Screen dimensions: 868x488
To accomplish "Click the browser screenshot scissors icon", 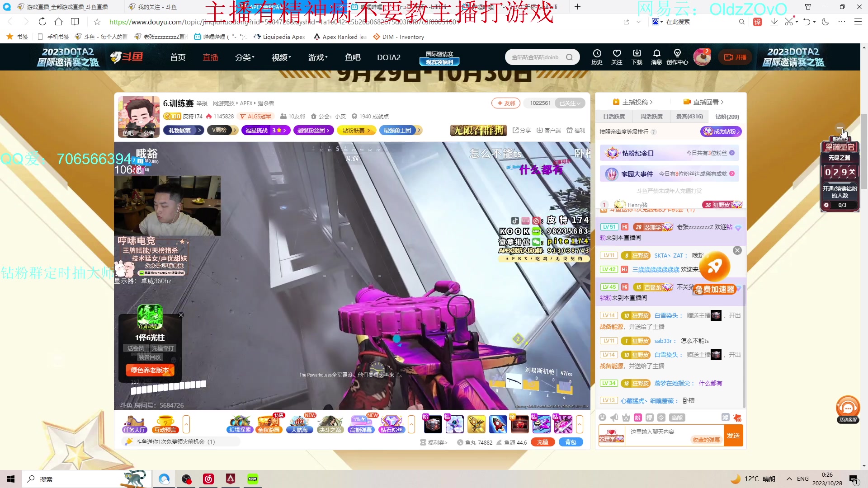I will pos(788,22).
